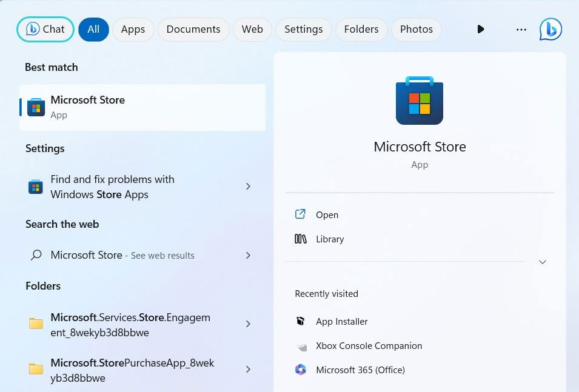Click the Microsoft.StorePurchaseApp folder icon
The image size is (579, 392).
click(36, 370)
